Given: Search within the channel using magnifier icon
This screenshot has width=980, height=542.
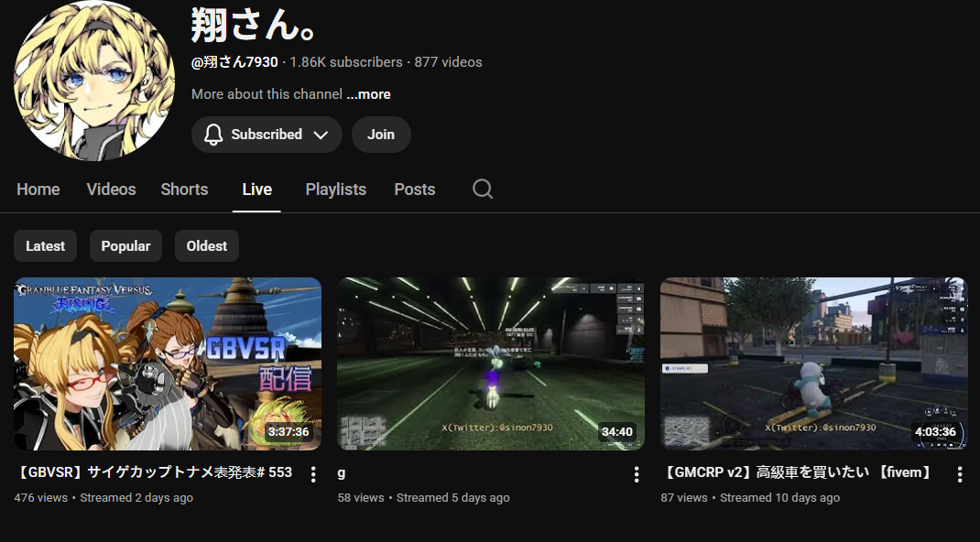Looking at the screenshot, I should click(483, 189).
